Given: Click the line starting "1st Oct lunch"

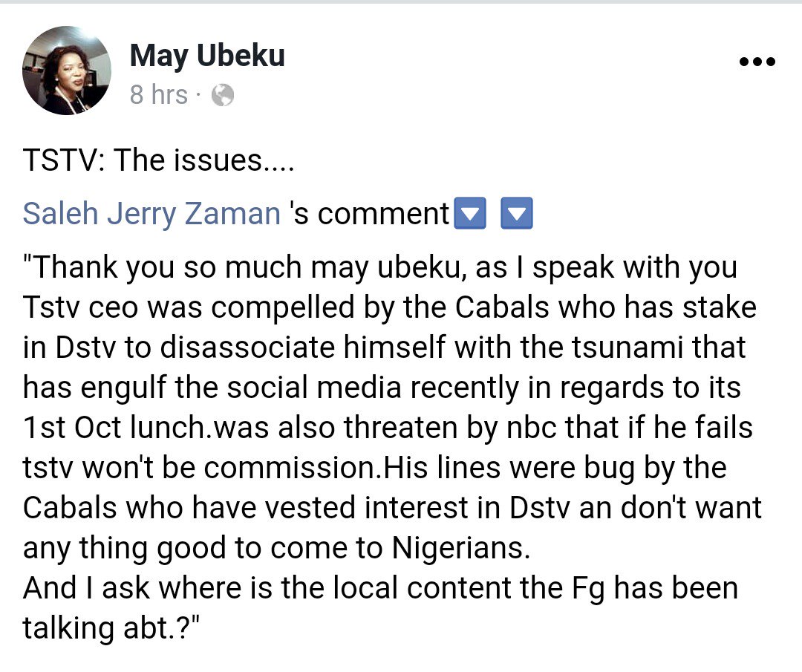Looking at the screenshot, I should point(388,428).
